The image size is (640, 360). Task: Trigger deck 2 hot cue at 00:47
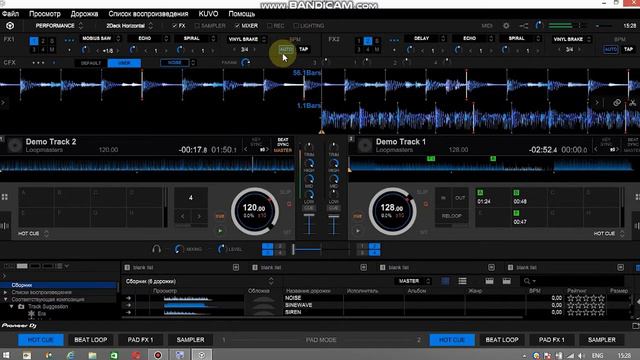pos(529,218)
